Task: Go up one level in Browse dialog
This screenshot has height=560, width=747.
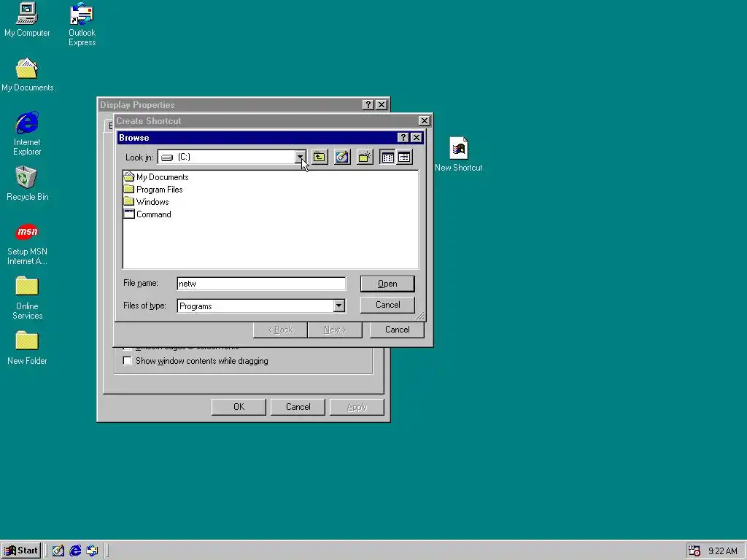Action: tap(320, 157)
